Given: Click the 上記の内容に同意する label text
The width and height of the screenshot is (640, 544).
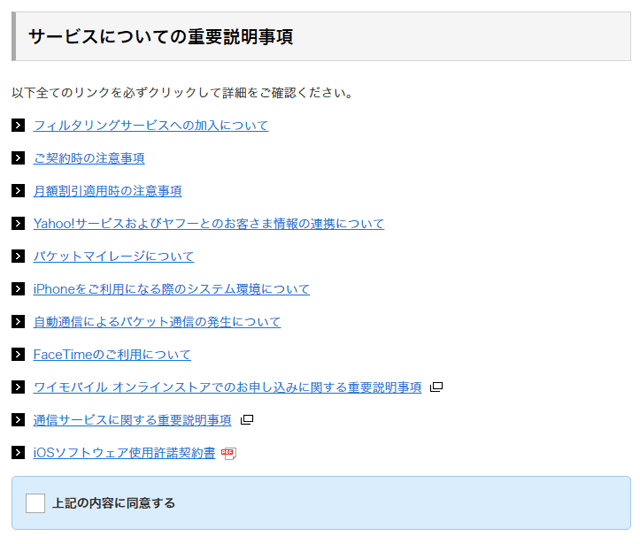Looking at the screenshot, I should coord(113,503).
